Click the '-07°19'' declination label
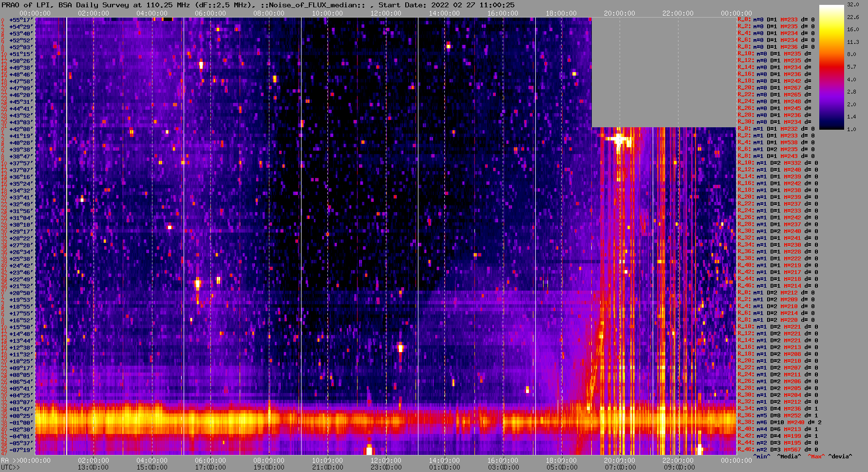The image size is (868, 472). point(20,450)
